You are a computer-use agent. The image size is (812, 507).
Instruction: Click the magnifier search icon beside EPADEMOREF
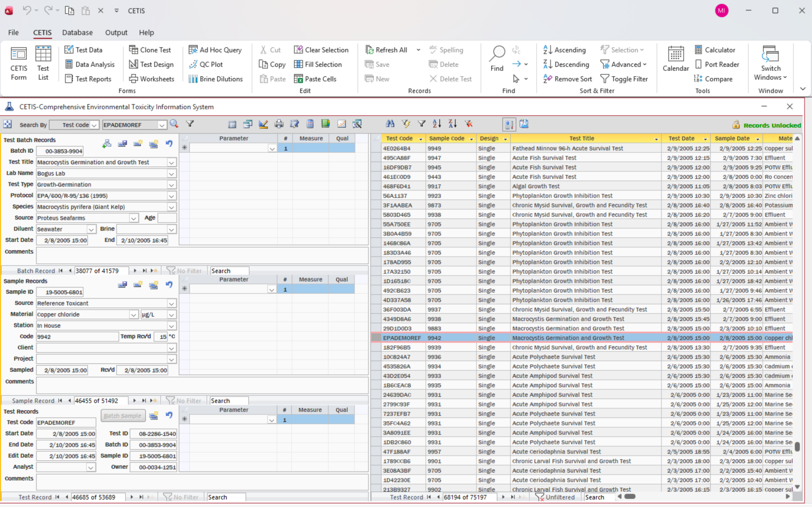174,124
